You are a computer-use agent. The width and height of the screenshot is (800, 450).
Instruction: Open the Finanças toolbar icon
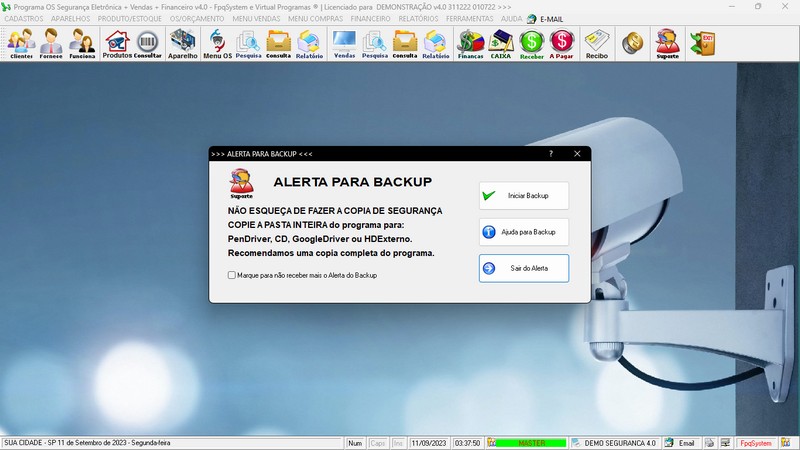470,44
